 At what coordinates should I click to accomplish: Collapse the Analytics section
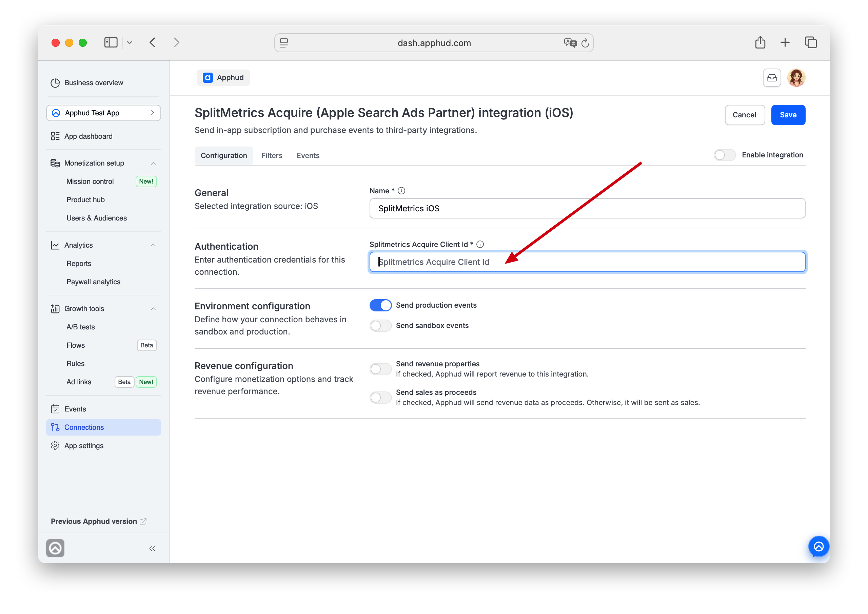tap(153, 245)
